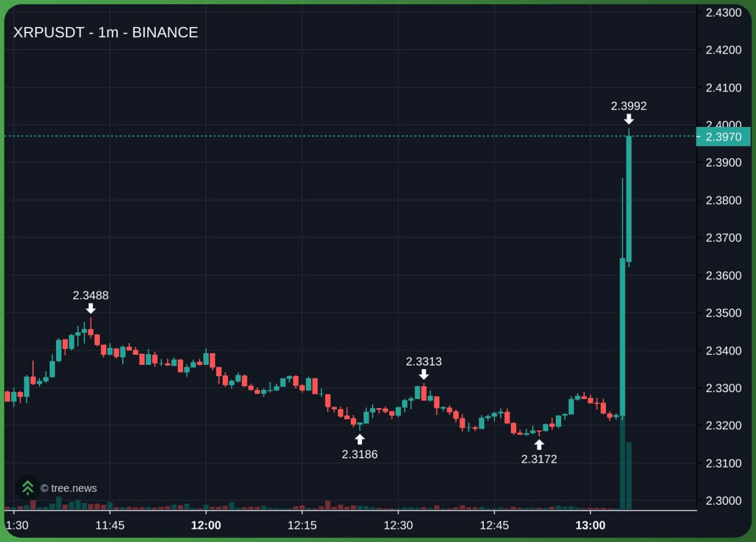Click the 2.4300 price axis label
756x542 pixels.
pyautogui.click(x=724, y=12)
